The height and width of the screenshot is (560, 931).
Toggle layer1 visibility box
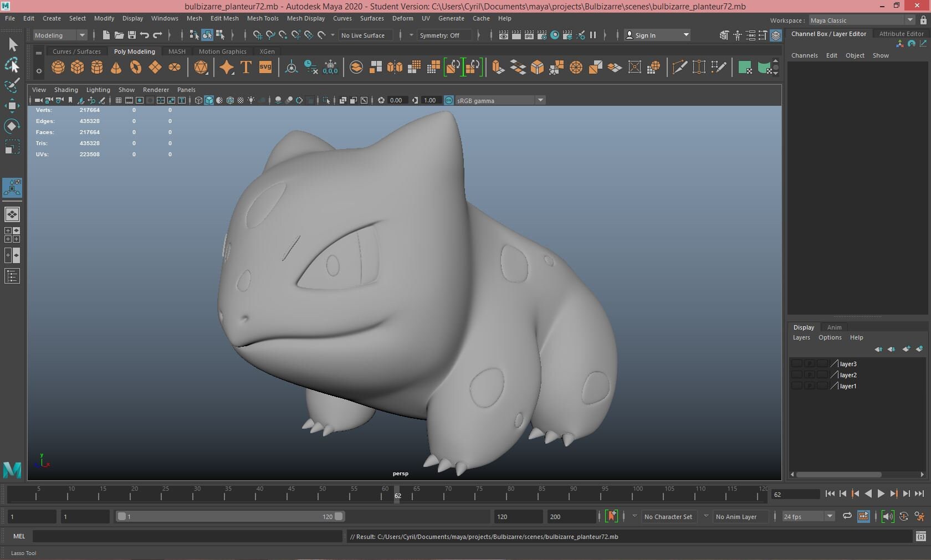[x=797, y=386]
